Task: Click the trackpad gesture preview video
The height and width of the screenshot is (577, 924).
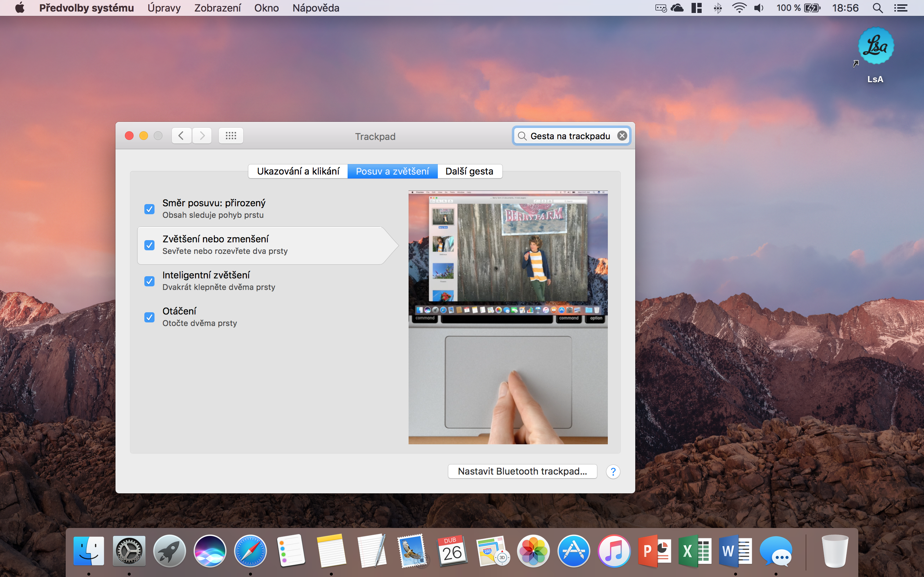Action: coord(508,317)
